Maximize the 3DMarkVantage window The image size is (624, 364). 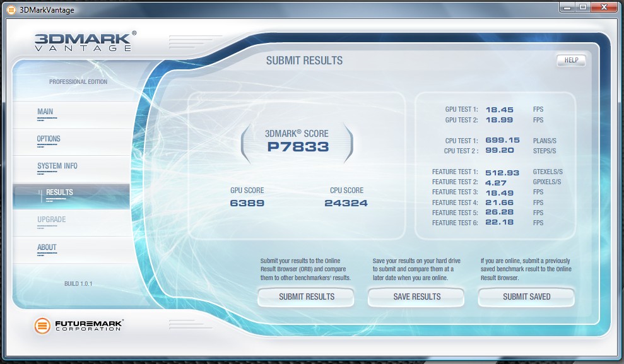583,7
